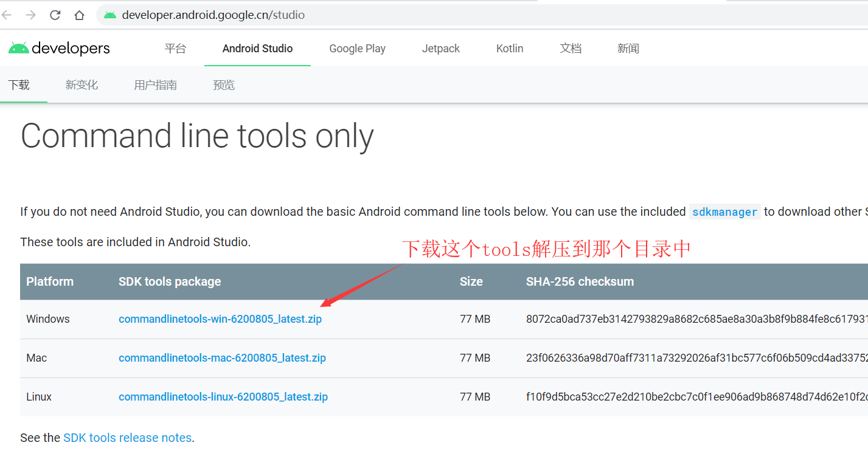Click the Android site icon in address bar
The image size is (868, 465).
tap(110, 15)
